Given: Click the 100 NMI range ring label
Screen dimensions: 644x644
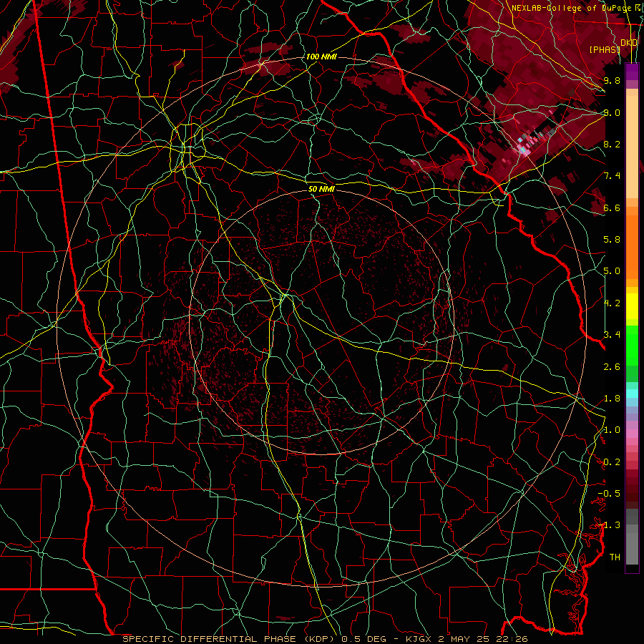Looking at the screenshot, I should point(321,57).
